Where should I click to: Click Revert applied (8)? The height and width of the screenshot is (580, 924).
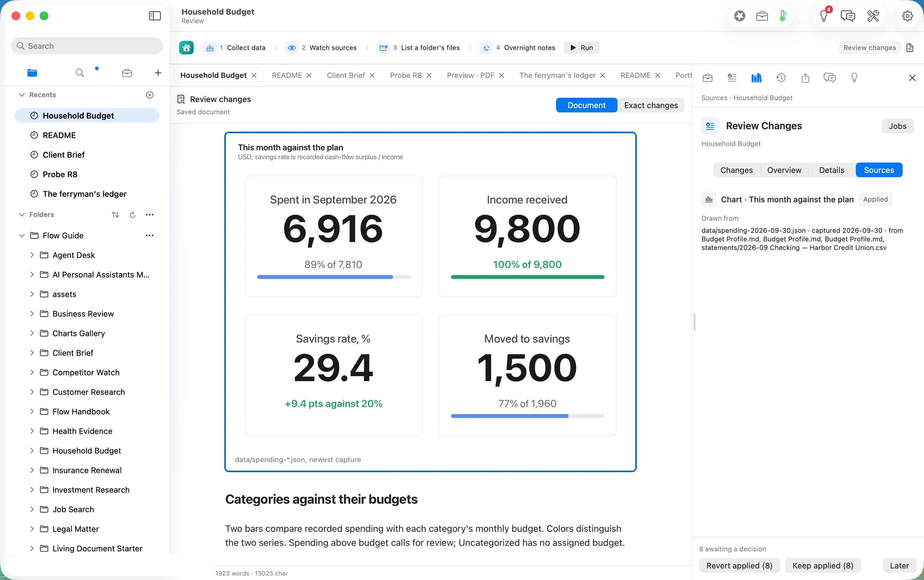coord(739,565)
